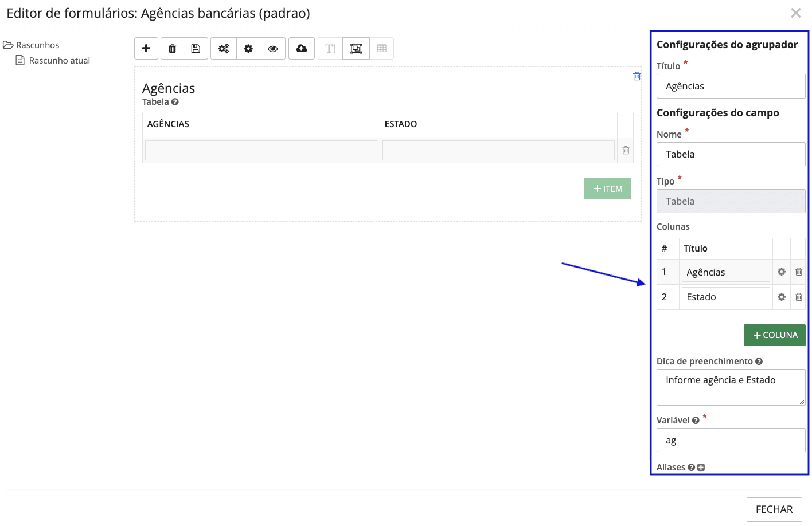
Task: Open advanced settings with multiple gears icon
Action: coord(224,49)
